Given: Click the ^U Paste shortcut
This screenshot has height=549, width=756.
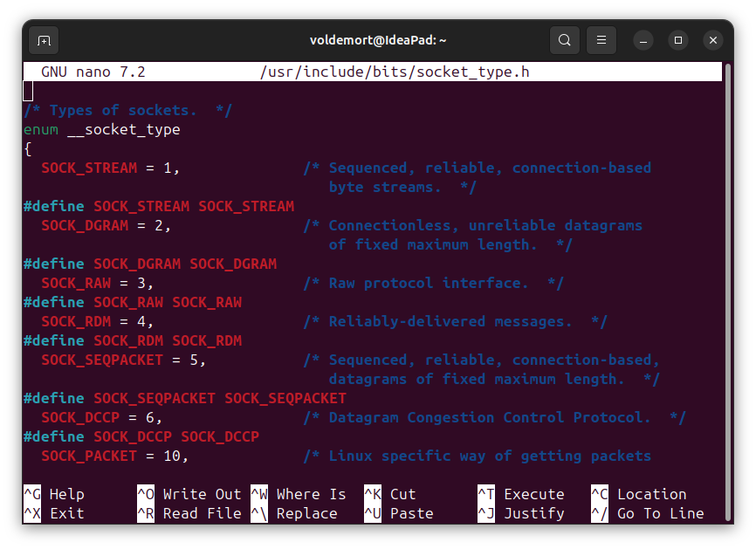Looking at the screenshot, I should (x=399, y=514).
